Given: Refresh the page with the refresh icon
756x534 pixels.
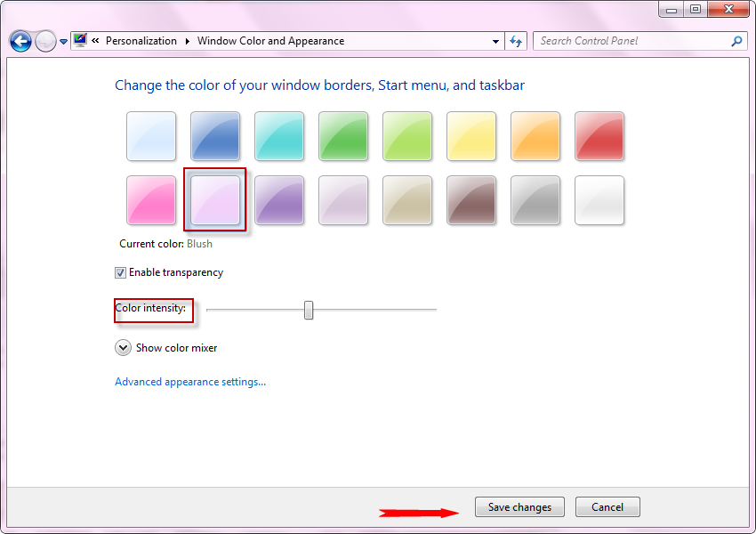Looking at the screenshot, I should (x=516, y=42).
